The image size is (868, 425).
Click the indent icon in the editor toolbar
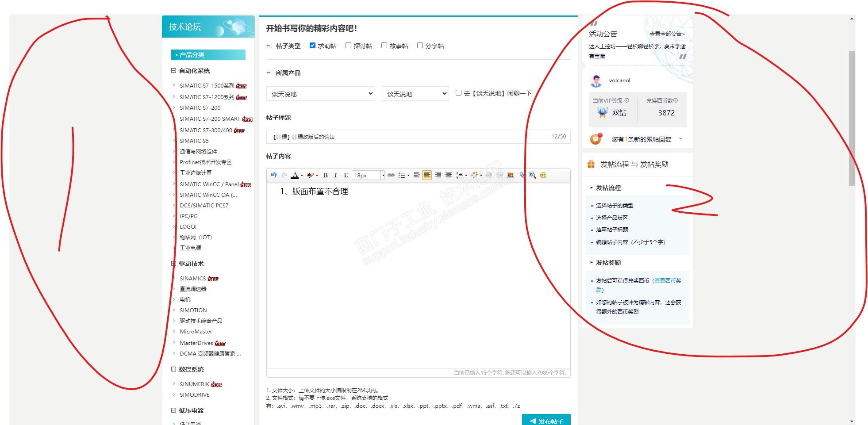[416, 175]
